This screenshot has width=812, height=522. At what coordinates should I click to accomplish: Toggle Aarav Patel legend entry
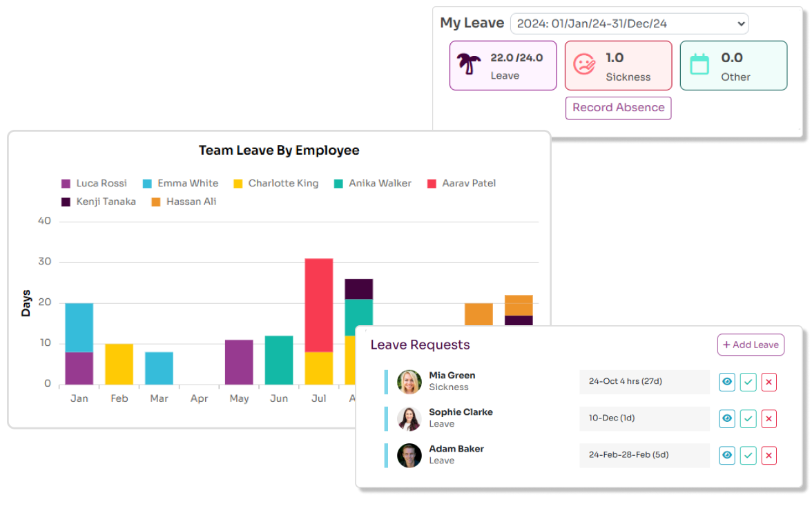pos(461,184)
